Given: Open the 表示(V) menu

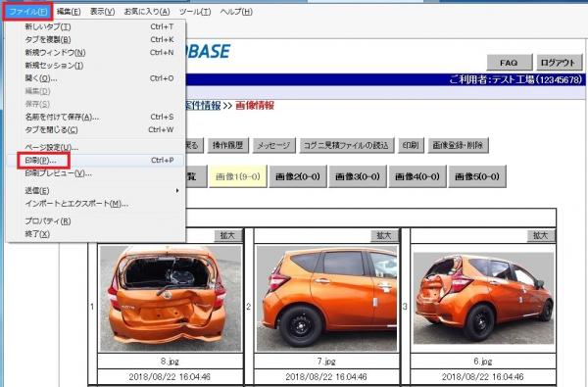Looking at the screenshot, I should (x=102, y=12).
